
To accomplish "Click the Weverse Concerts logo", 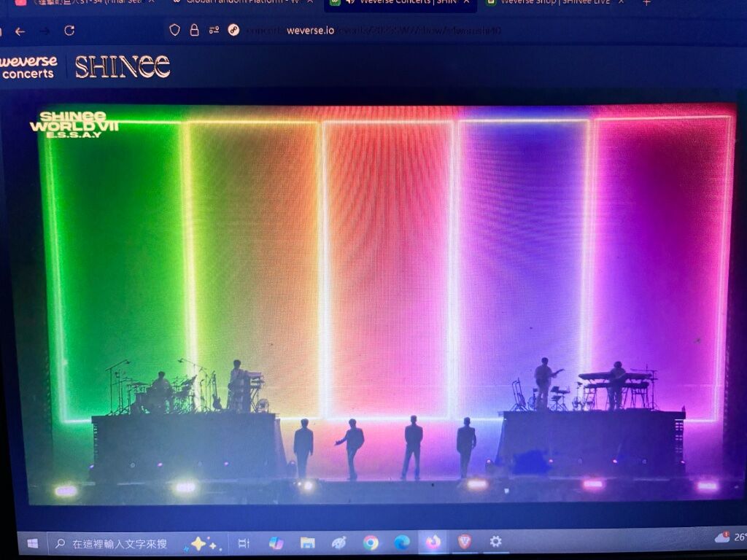I will [x=28, y=67].
